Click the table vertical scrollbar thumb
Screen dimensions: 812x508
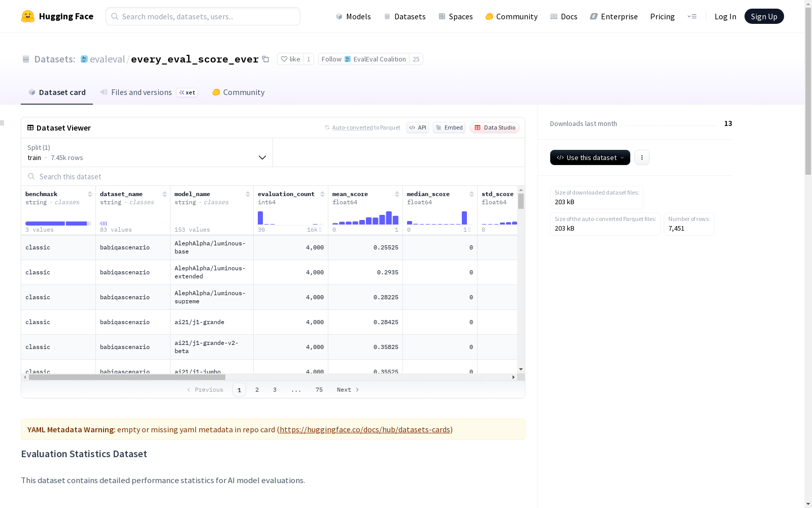521,201
